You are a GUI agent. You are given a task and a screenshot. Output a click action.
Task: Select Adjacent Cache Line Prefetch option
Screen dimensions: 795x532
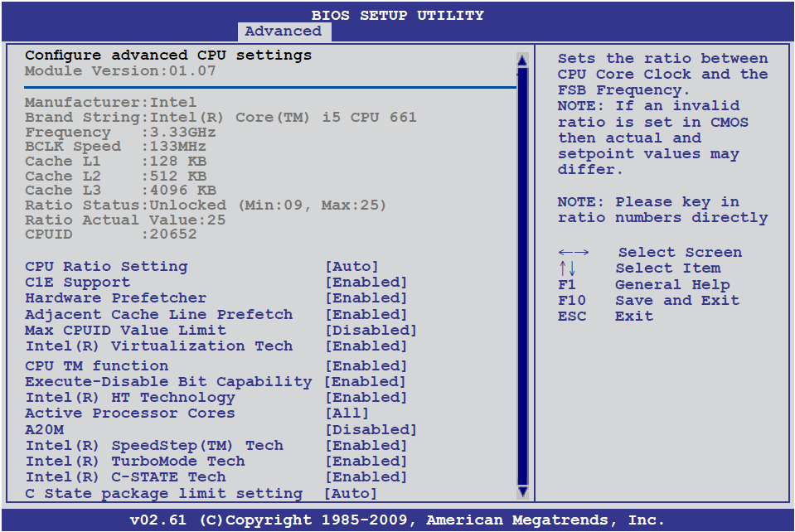159,314
